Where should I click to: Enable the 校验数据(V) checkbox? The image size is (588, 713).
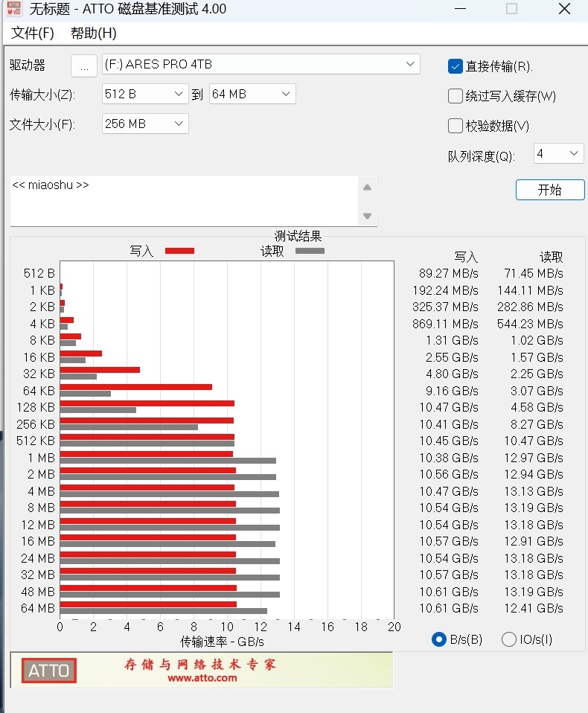(x=456, y=126)
